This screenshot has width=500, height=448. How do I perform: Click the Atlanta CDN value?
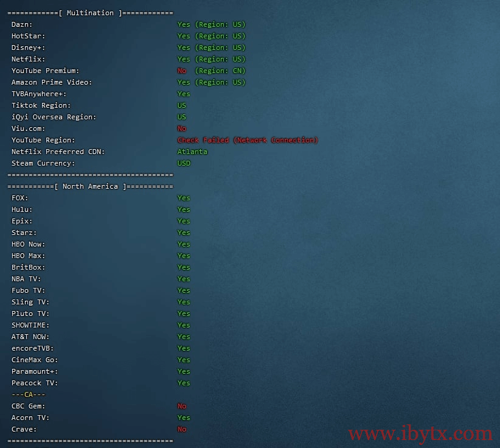tap(192, 152)
